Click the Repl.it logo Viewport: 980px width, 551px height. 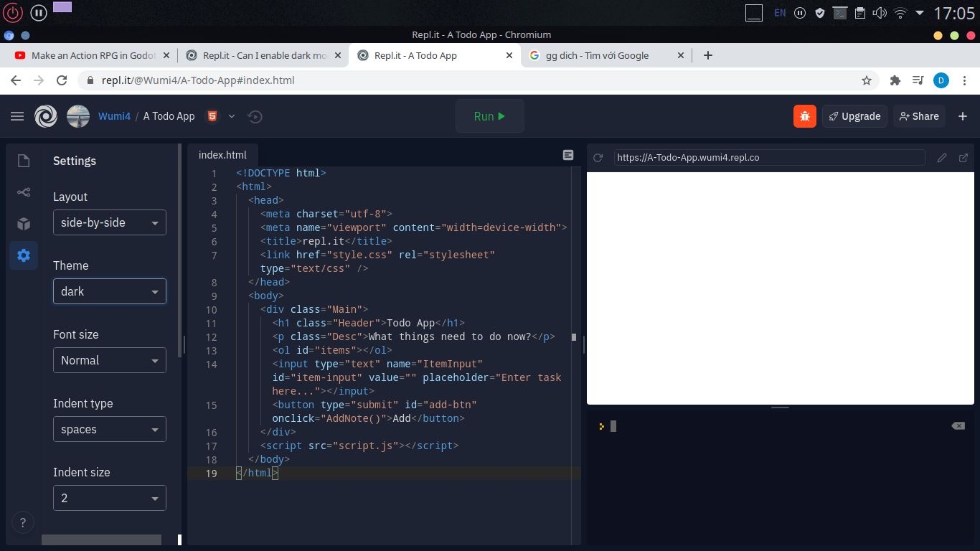click(x=46, y=116)
